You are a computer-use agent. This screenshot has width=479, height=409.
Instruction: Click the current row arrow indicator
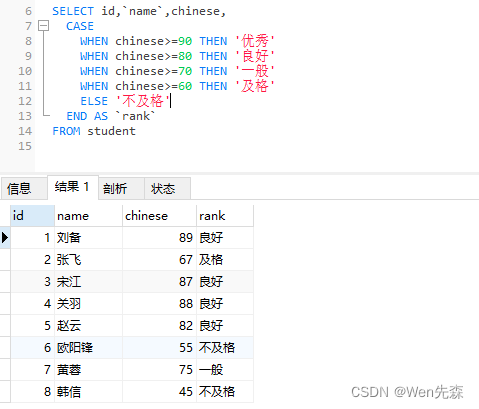5,238
